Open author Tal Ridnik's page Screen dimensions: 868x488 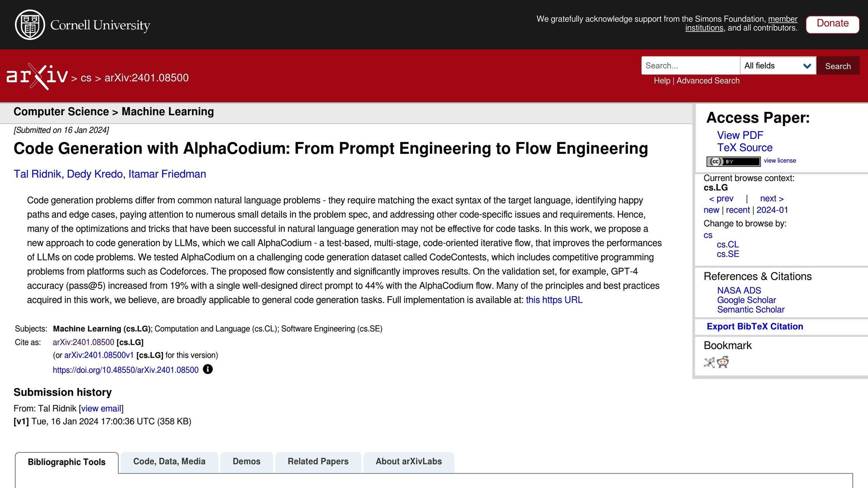37,174
